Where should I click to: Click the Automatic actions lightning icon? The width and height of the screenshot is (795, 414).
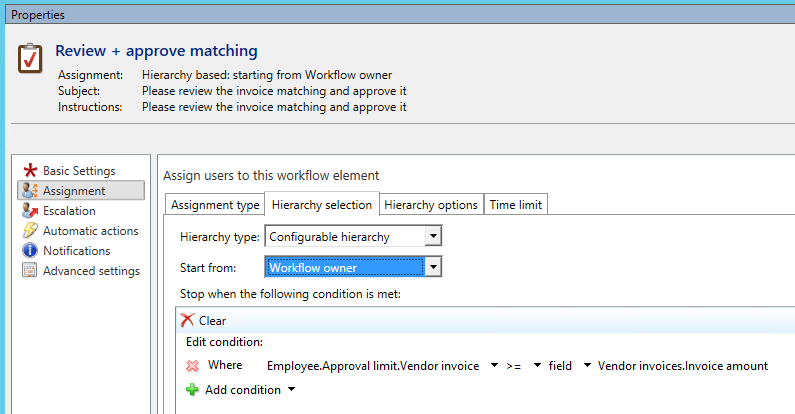(x=29, y=231)
